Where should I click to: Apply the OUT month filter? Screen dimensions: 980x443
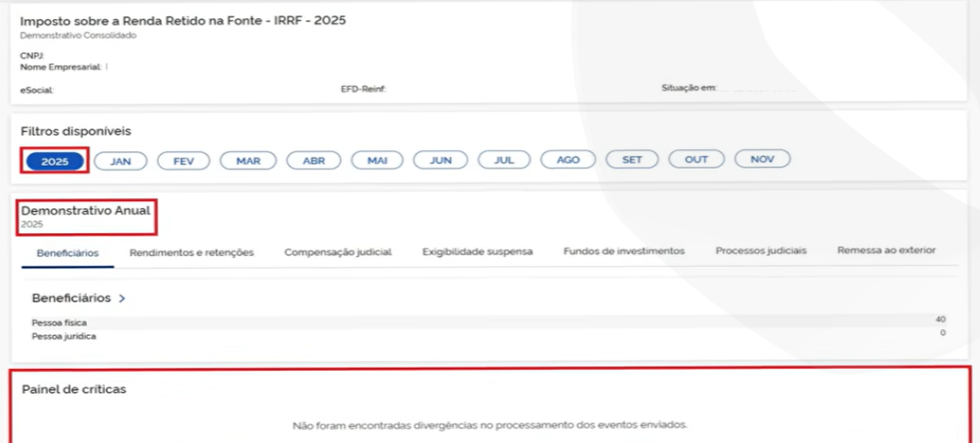pyautogui.click(x=697, y=161)
